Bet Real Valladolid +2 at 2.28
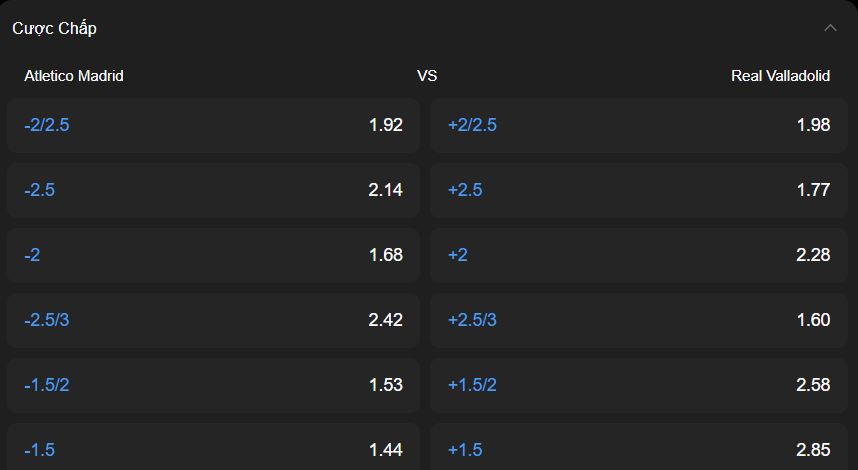 click(x=639, y=255)
